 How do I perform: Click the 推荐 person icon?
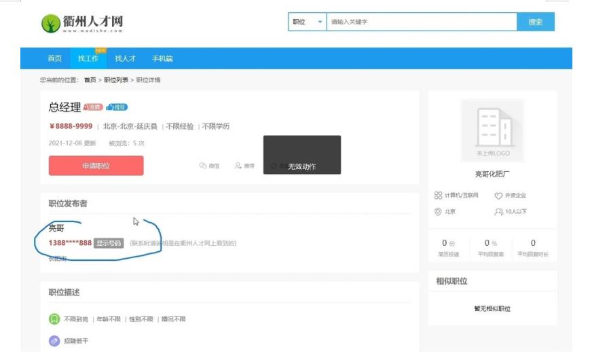coord(238,166)
